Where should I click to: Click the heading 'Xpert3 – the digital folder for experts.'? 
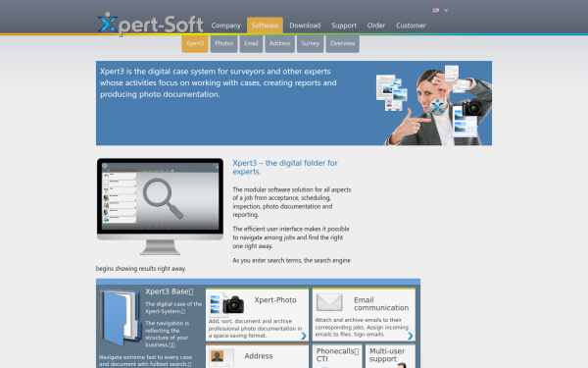coord(285,167)
